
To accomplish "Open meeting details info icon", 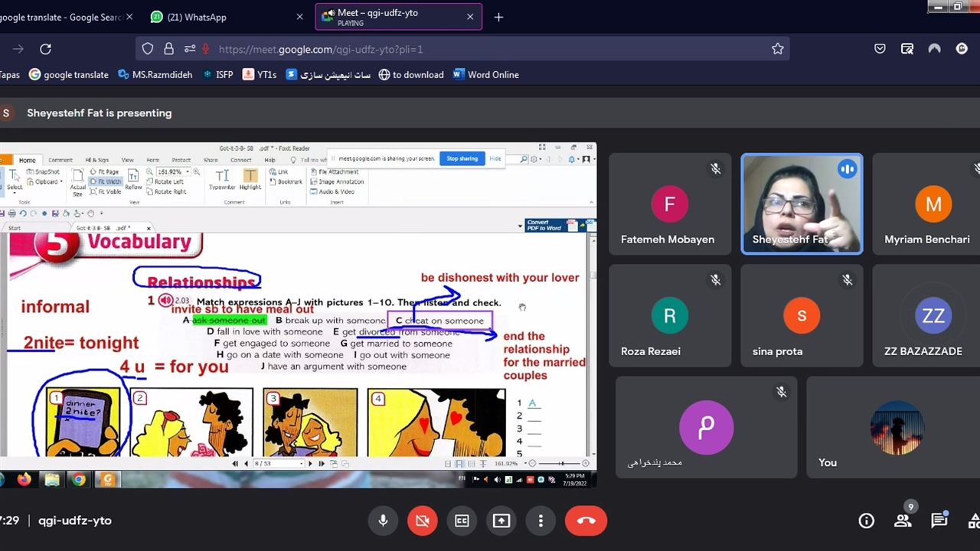I will (866, 520).
